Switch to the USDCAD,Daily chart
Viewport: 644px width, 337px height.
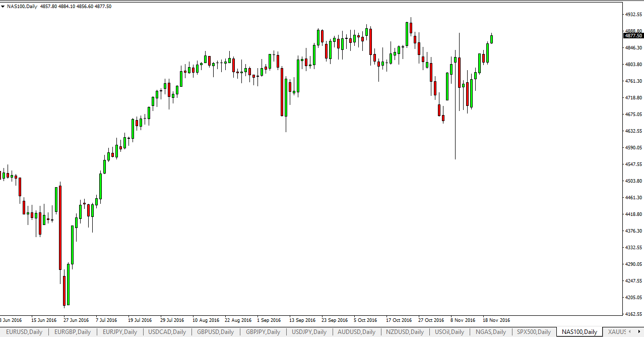click(x=166, y=332)
